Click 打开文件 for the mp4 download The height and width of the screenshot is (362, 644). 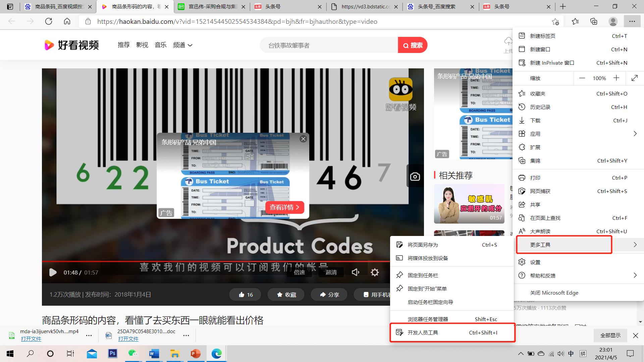[31, 339]
